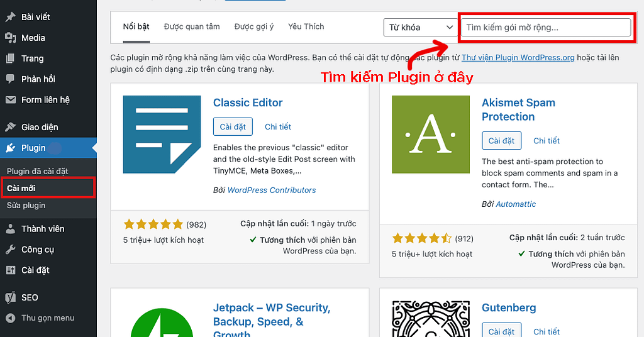Image resolution: width=644 pixels, height=337 pixels.
Task: Click the Jetpack green logo
Action: click(162, 322)
